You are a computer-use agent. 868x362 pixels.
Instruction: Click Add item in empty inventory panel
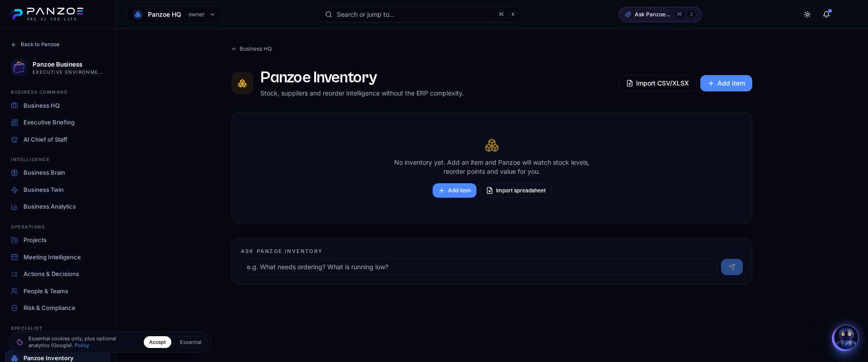(454, 191)
